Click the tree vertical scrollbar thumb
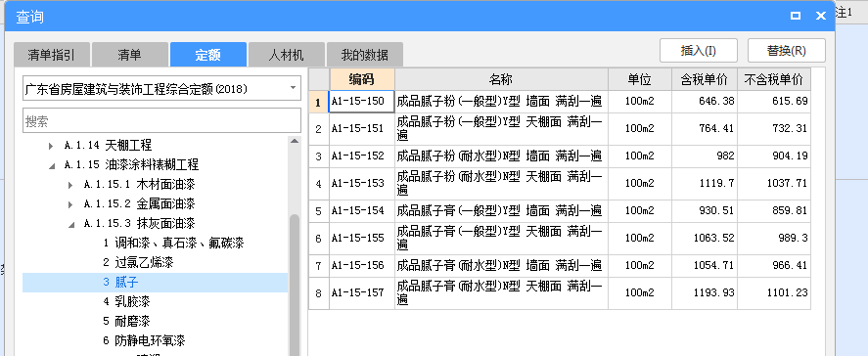Viewport: 868px width, 356px height. 295,285
